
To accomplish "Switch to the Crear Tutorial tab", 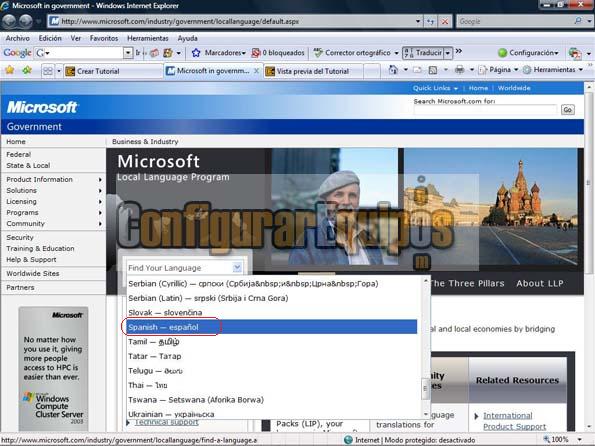I will point(113,71).
